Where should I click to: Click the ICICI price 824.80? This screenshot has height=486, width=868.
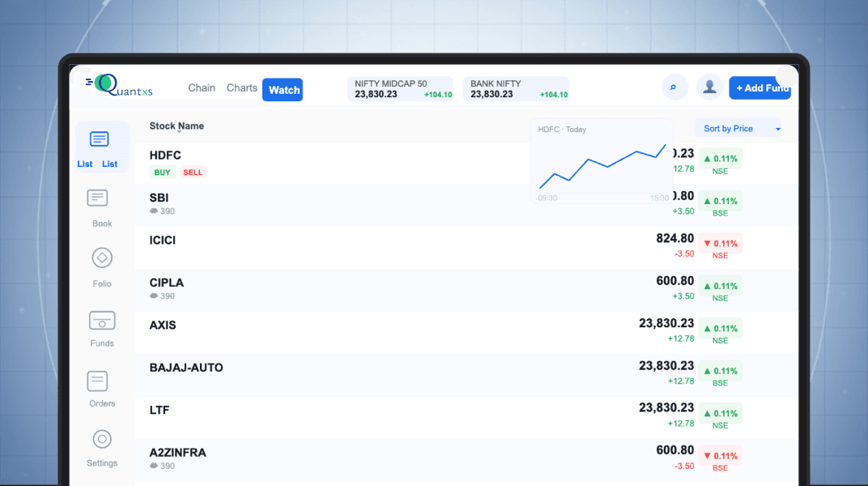674,239
